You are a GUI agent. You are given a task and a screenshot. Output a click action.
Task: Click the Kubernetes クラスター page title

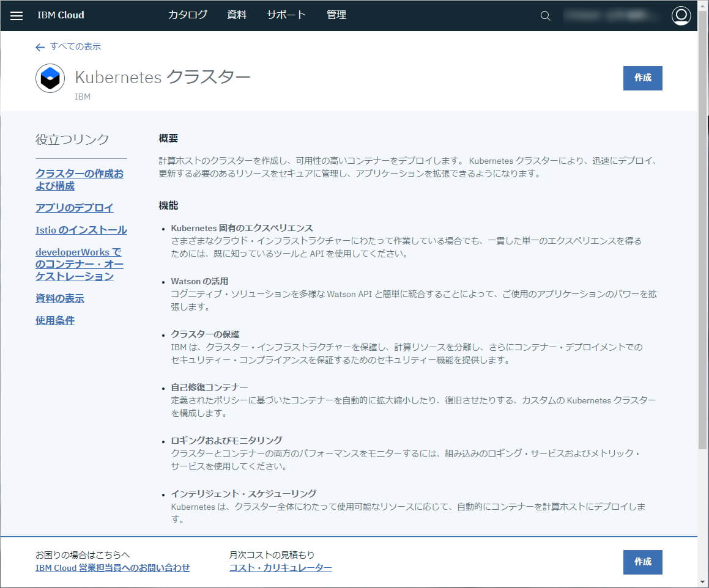coord(163,77)
